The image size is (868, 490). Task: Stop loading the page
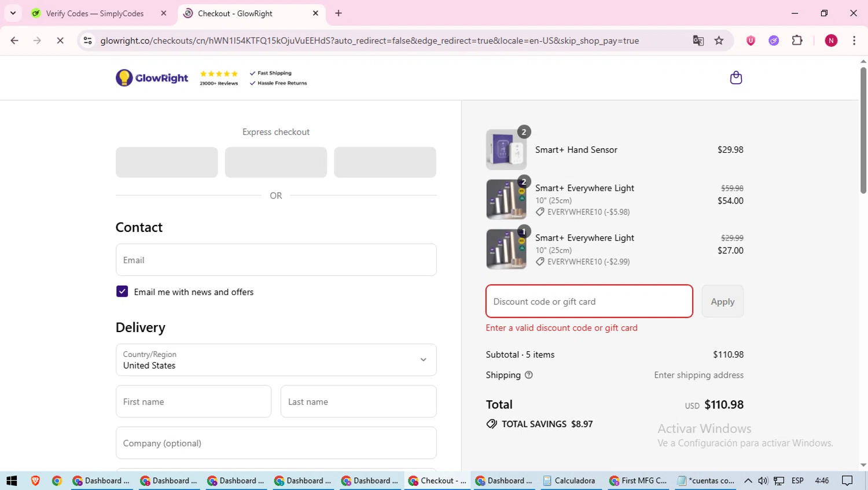[60, 40]
